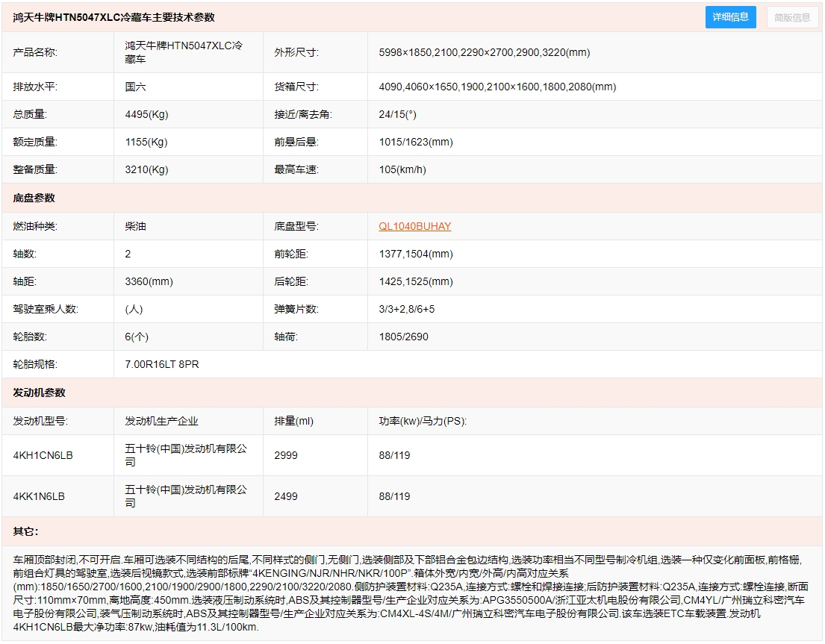This screenshot has width=825, height=644.
Task: Click the tire spec 7.00R16LT 8PR
Action: coord(161,364)
